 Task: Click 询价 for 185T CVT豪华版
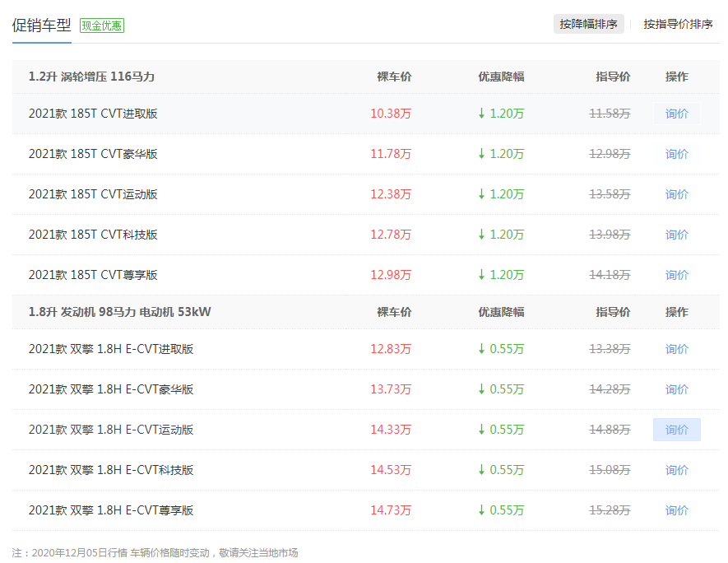(x=676, y=154)
